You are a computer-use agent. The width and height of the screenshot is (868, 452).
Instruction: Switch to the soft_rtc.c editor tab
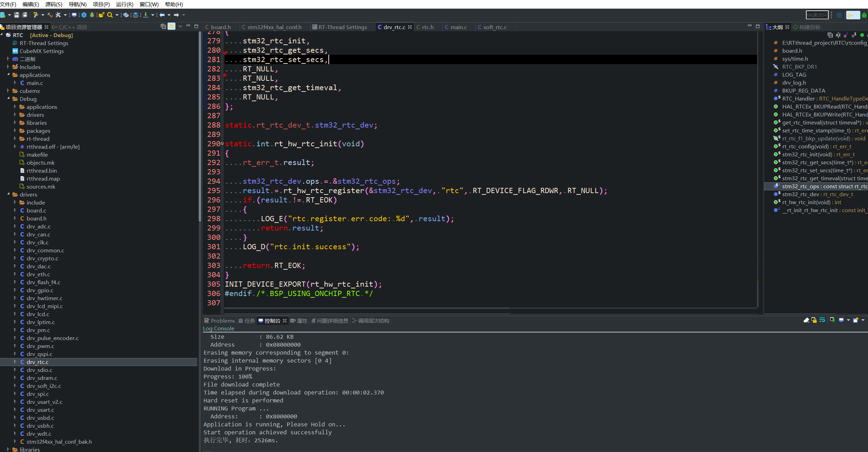[x=494, y=27]
